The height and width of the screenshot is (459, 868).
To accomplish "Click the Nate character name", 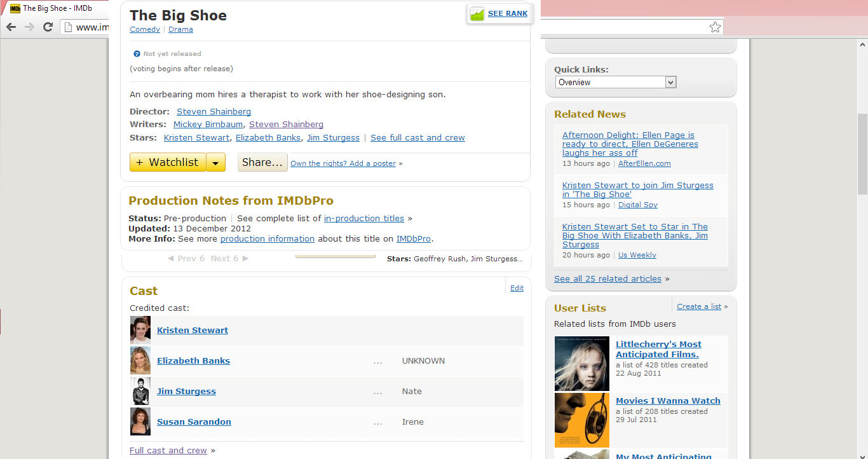I will point(412,392).
